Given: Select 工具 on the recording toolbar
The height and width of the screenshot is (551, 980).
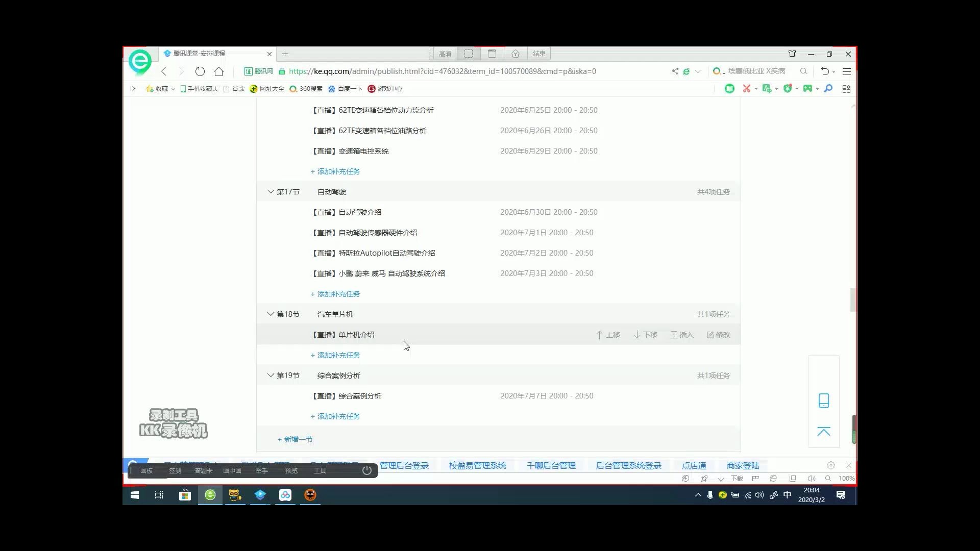Looking at the screenshot, I should click(x=320, y=470).
